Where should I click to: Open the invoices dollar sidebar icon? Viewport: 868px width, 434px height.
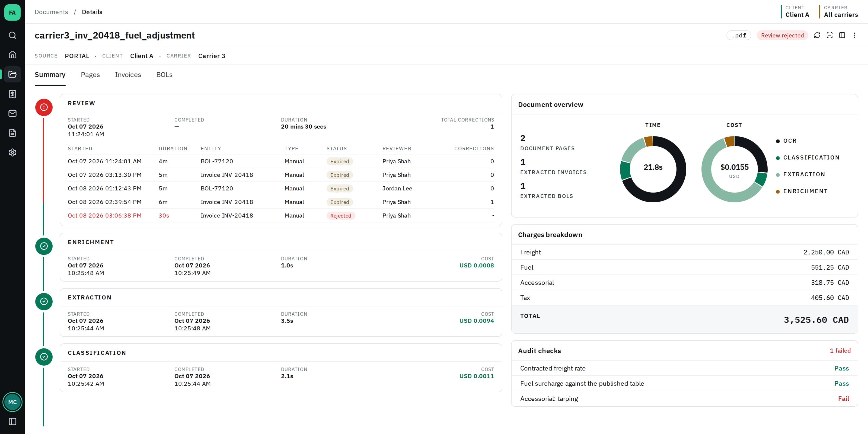coord(12,94)
